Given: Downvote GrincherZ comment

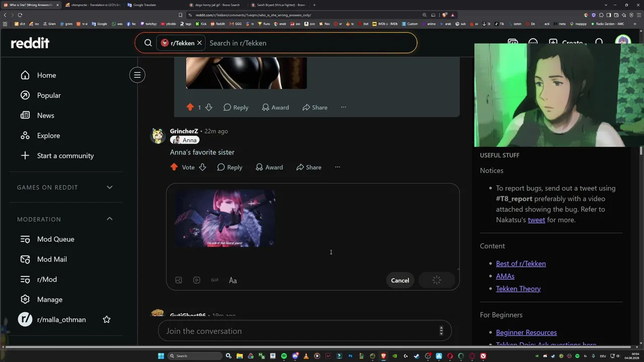Looking at the screenshot, I should (202, 167).
